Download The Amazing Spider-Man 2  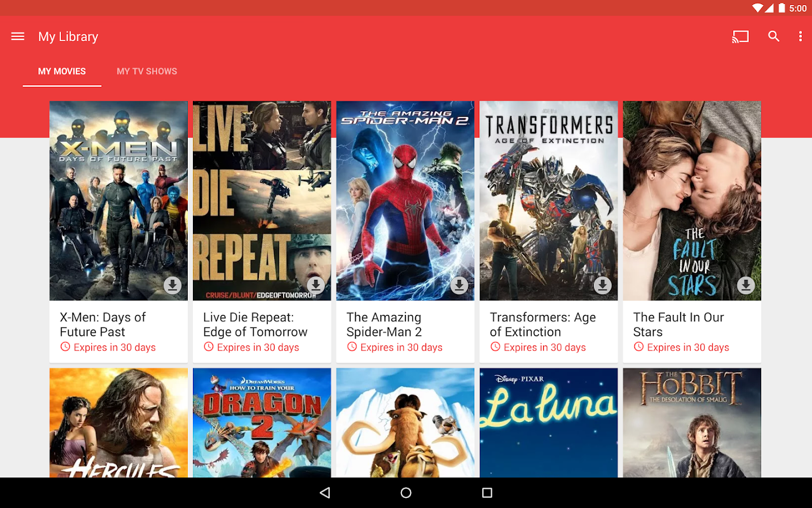[x=459, y=285]
